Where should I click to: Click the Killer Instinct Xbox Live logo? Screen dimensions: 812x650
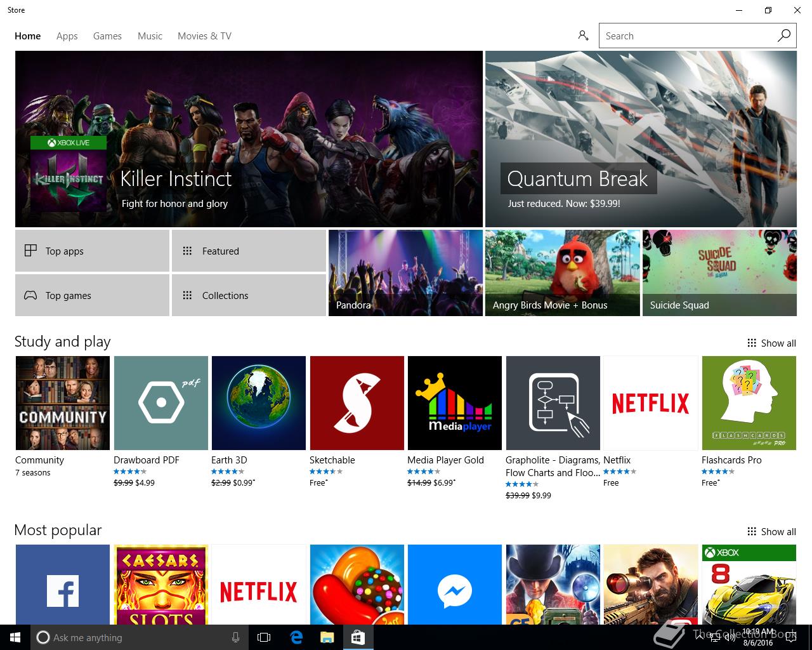[69, 174]
